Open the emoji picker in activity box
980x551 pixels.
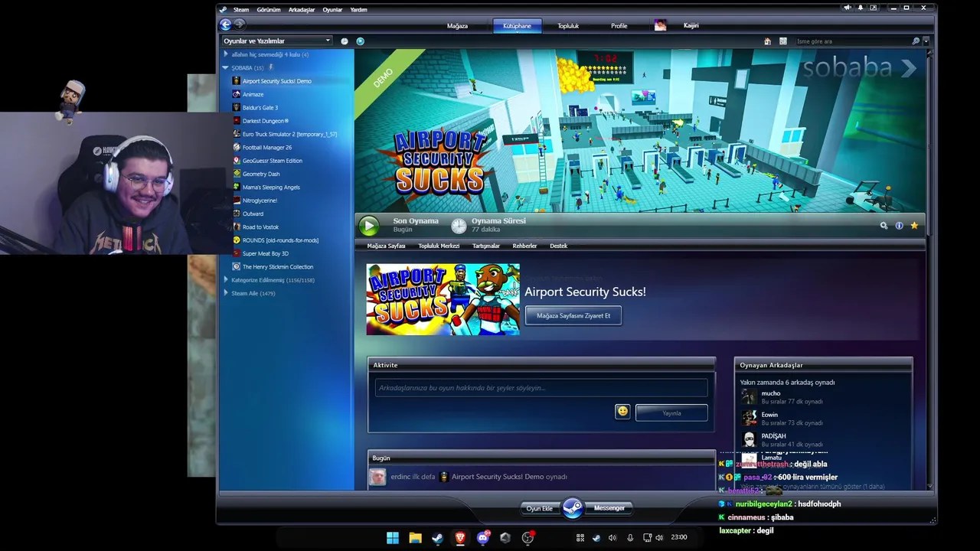tap(622, 412)
